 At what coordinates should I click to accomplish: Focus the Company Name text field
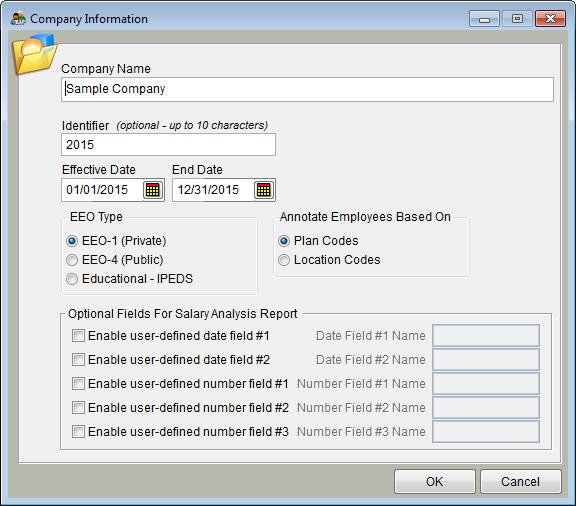tap(307, 89)
